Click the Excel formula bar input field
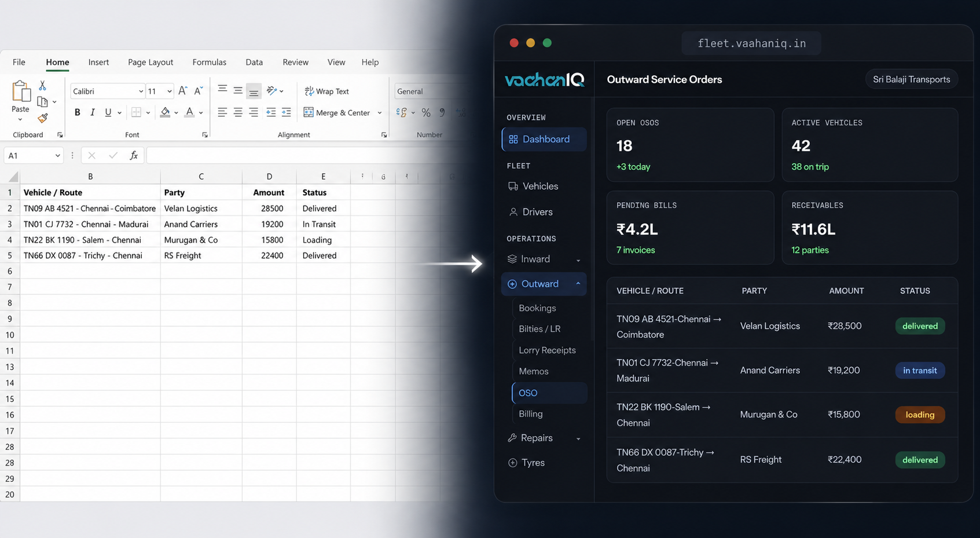Viewport: 980px width, 538px height. coord(307,155)
